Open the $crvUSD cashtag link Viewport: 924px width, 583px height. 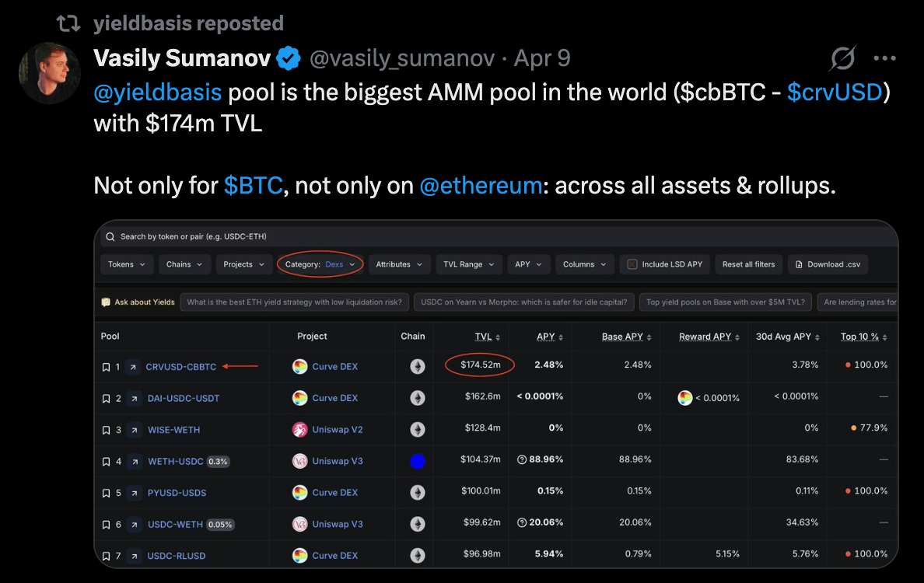click(x=835, y=92)
